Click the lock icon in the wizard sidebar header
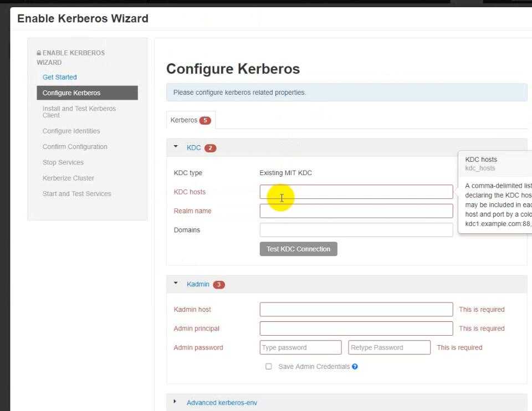This screenshot has width=532, height=411. [x=39, y=53]
